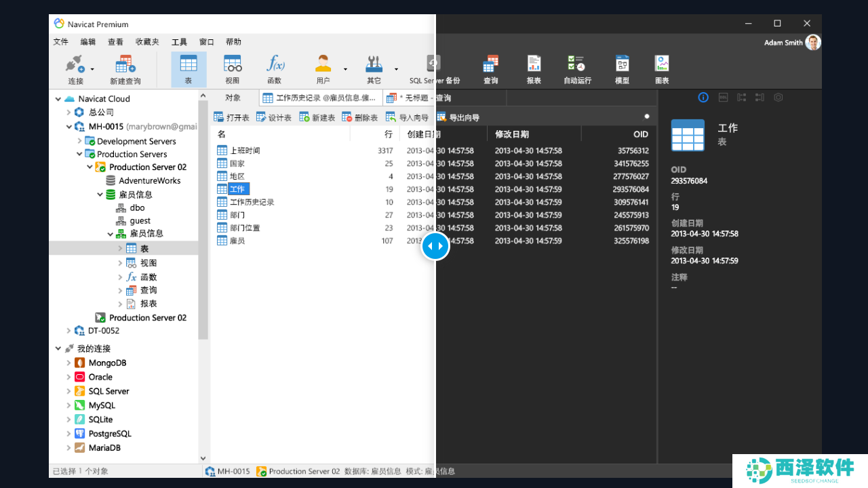Open the 编辑 (Edit) menu
Viewport: 868px width, 488px height.
tap(88, 42)
